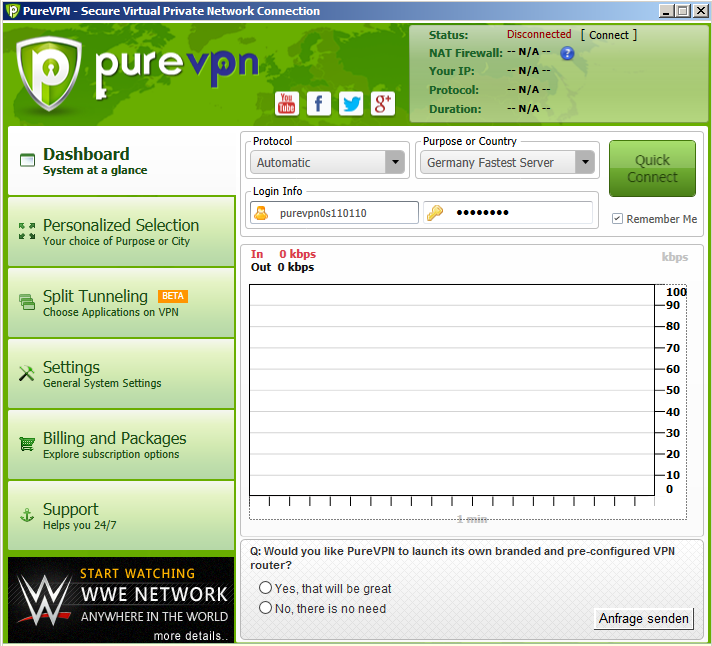Switch to Personalized Selection section
Screen dimensions: 712x646
122,232
